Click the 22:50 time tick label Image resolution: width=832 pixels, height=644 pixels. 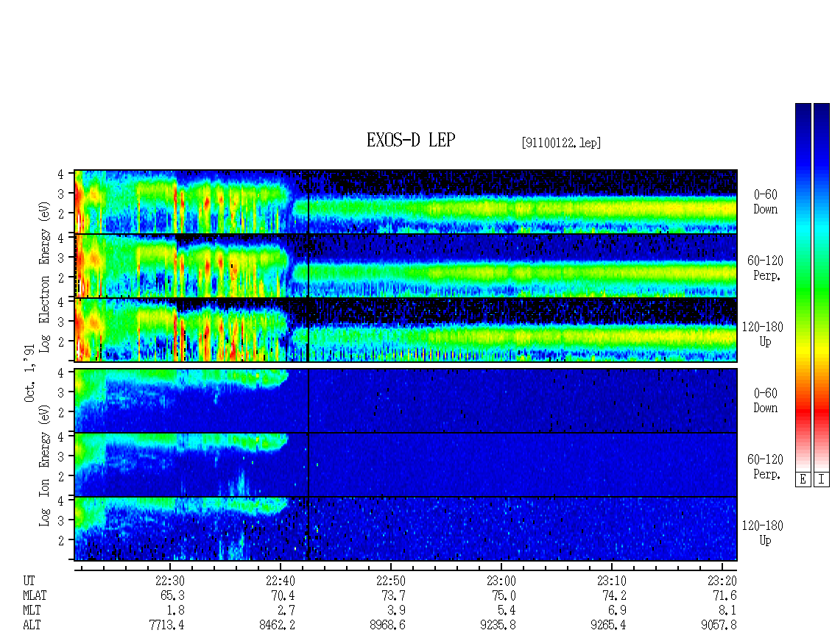click(x=390, y=581)
